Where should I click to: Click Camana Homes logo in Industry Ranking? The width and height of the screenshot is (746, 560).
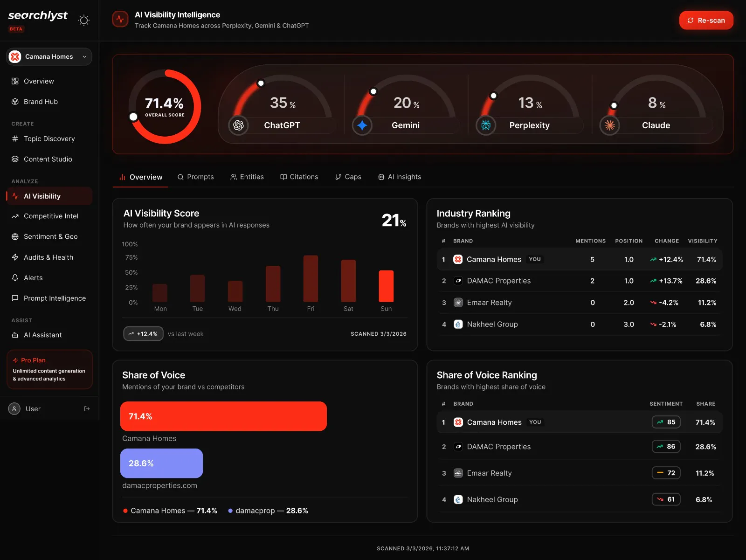point(458,259)
